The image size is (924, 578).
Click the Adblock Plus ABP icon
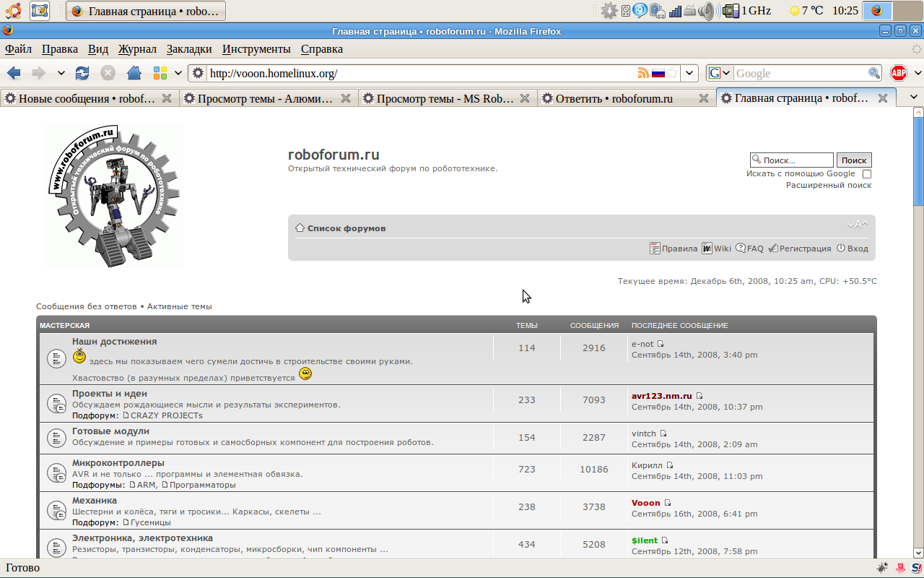tap(898, 73)
